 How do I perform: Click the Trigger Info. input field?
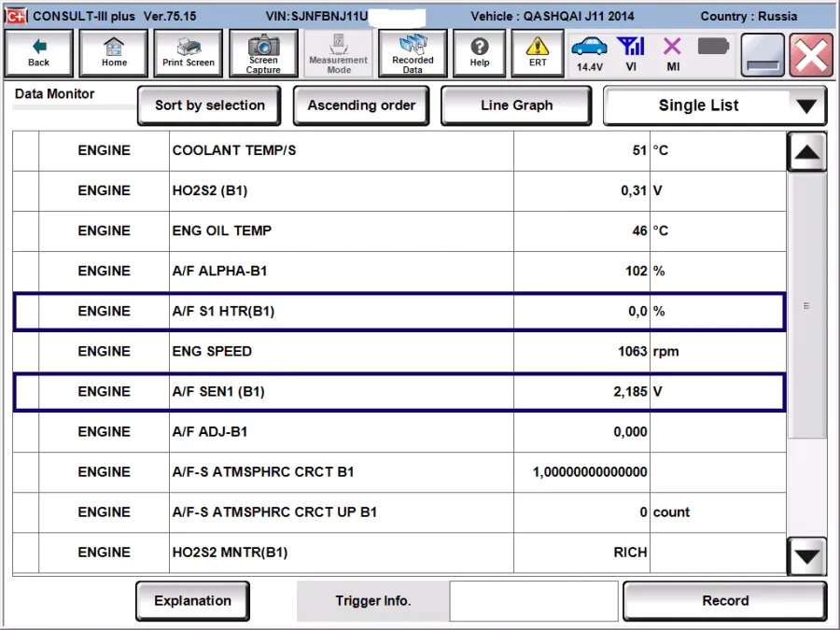pyautogui.click(x=534, y=601)
